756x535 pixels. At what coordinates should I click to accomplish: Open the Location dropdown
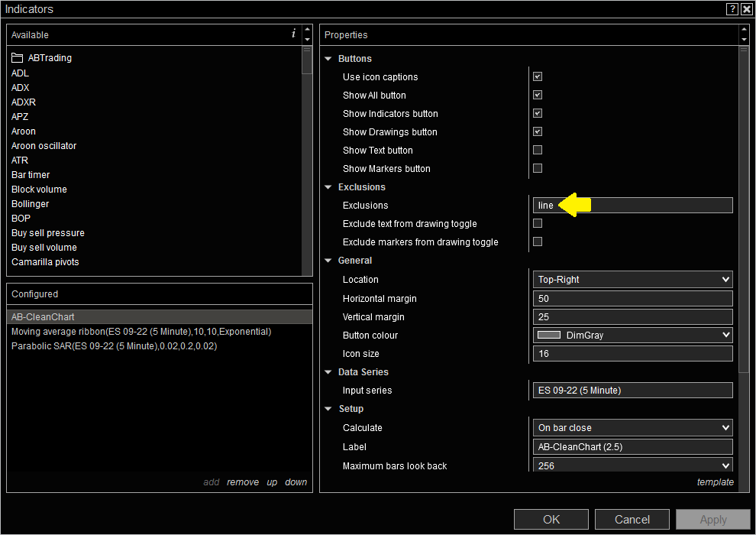[x=724, y=279]
